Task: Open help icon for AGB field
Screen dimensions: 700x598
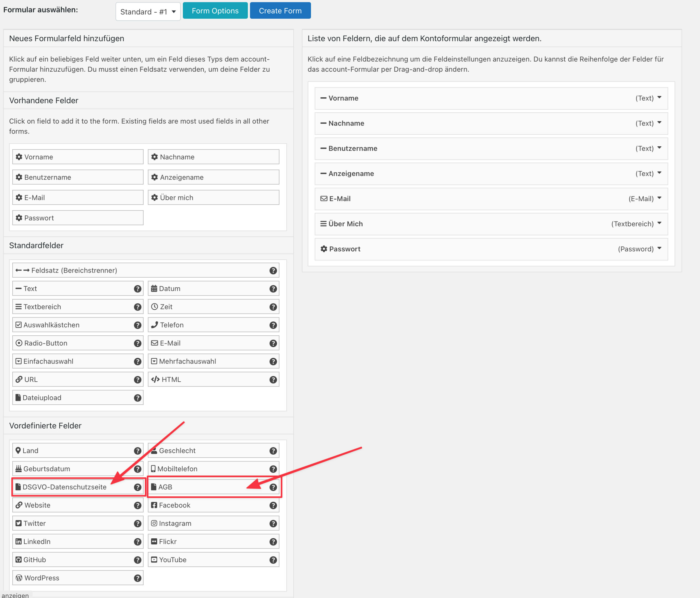Action: point(273,487)
